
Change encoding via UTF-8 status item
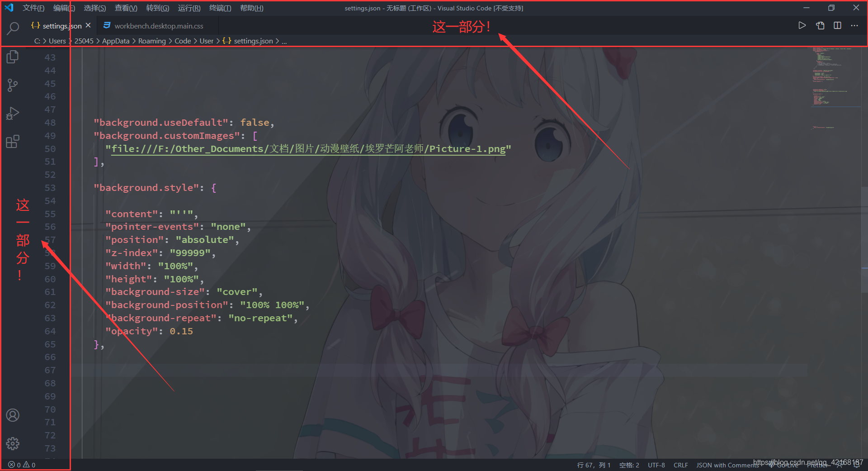click(x=656, y=465)
